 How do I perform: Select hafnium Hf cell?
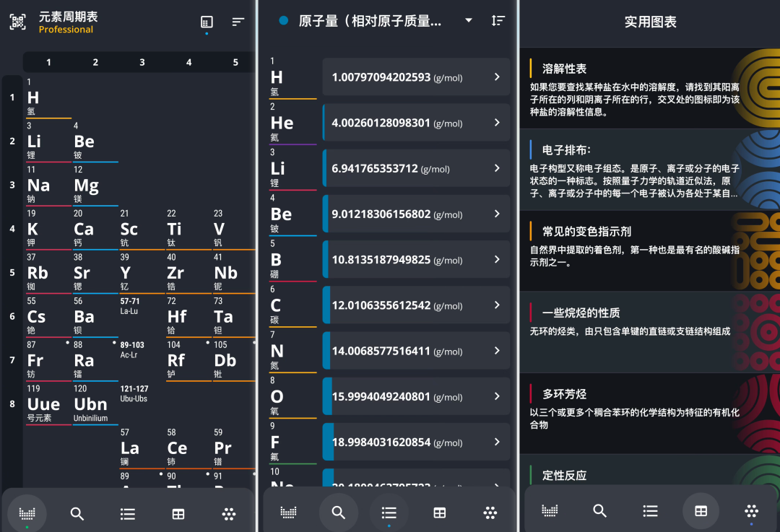pyautogui.click(x=188, y=316)
